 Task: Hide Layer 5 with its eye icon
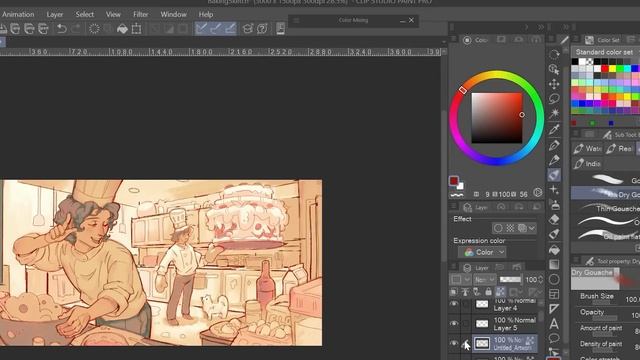click(454, 324)
